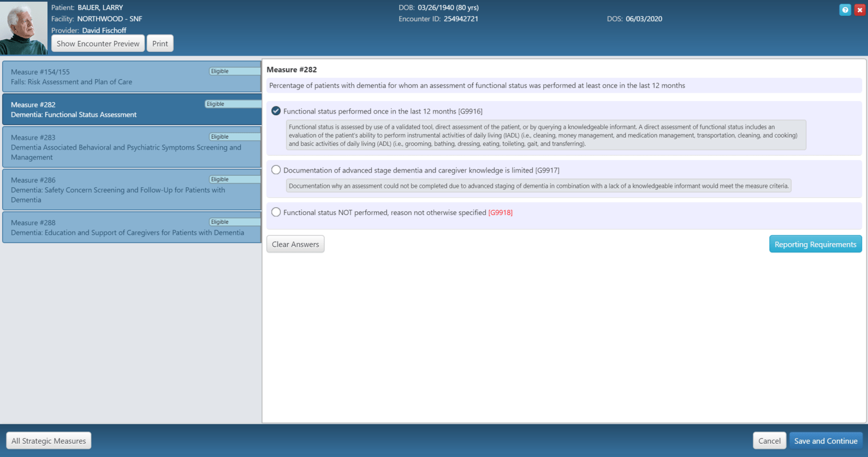This screenshot has height=457, width=868.
Task: Click the 'Measure #282' heading in panel
Action: point(292,69)
